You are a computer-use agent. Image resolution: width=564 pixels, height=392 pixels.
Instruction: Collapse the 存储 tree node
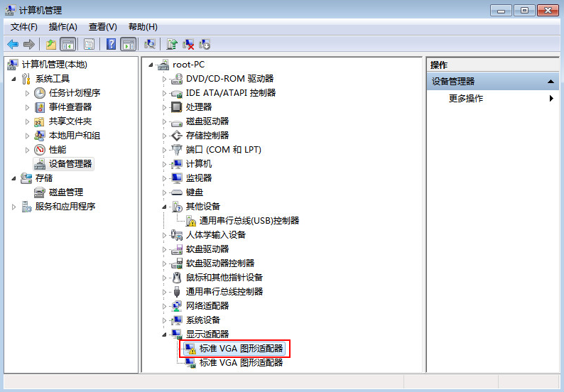tap(13, 178)
